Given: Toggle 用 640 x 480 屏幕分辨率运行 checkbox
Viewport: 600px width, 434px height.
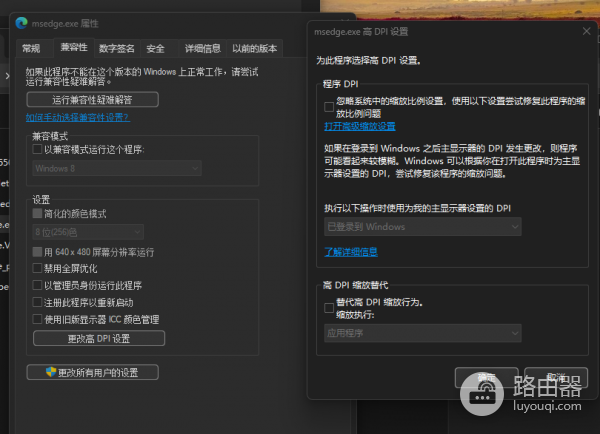Looking at the screenshot, I should 37,251.
